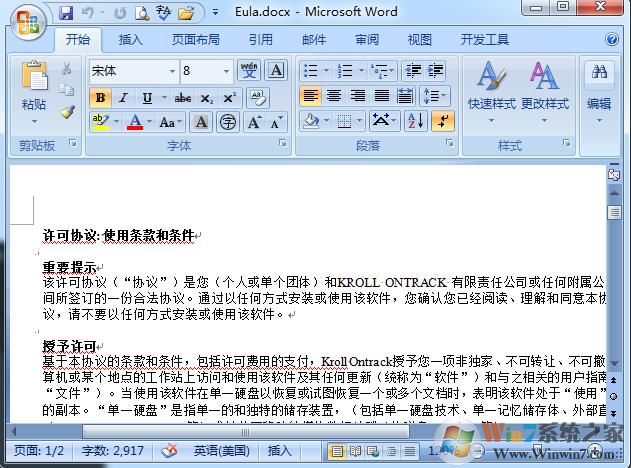The width and height of the screenshot is (631, 468).
Task: Shrink font size with the smaller A
Action: click(276, 122)
